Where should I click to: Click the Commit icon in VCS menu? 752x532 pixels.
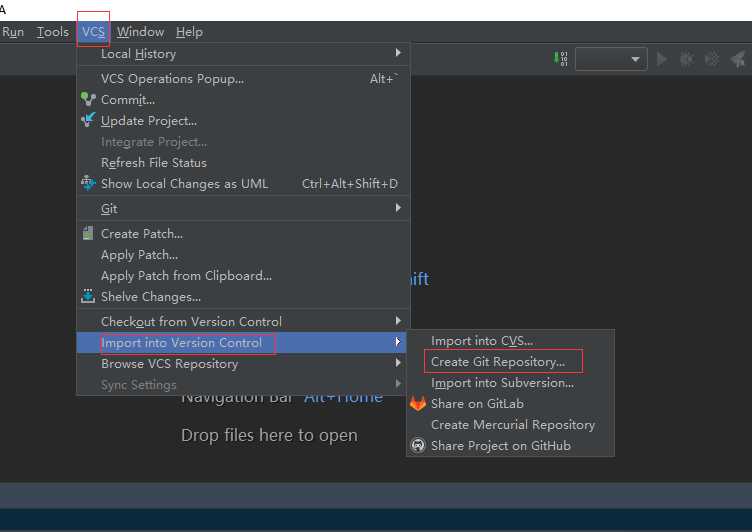pyautogui.click(x=88, y=99)
